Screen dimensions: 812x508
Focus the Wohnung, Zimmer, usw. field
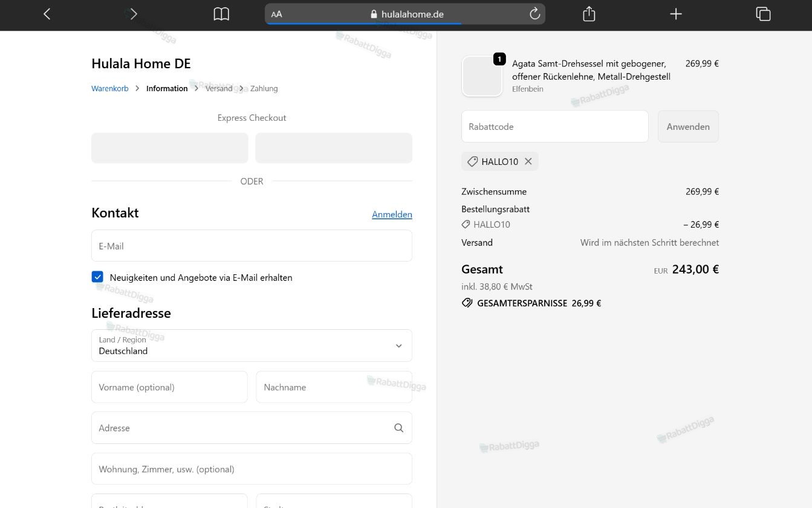[x=252, y=469]
